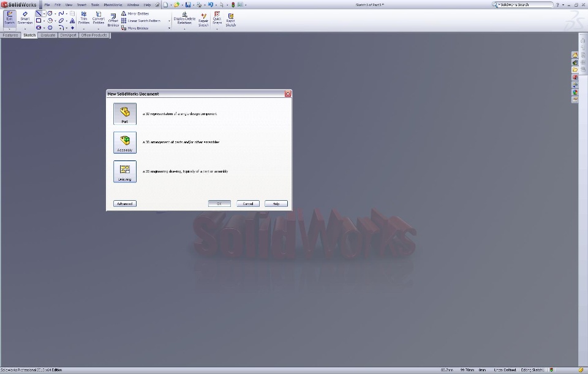Click the Help button in dialog
Screen dimensions: 588x374
(x=276, y=204)
